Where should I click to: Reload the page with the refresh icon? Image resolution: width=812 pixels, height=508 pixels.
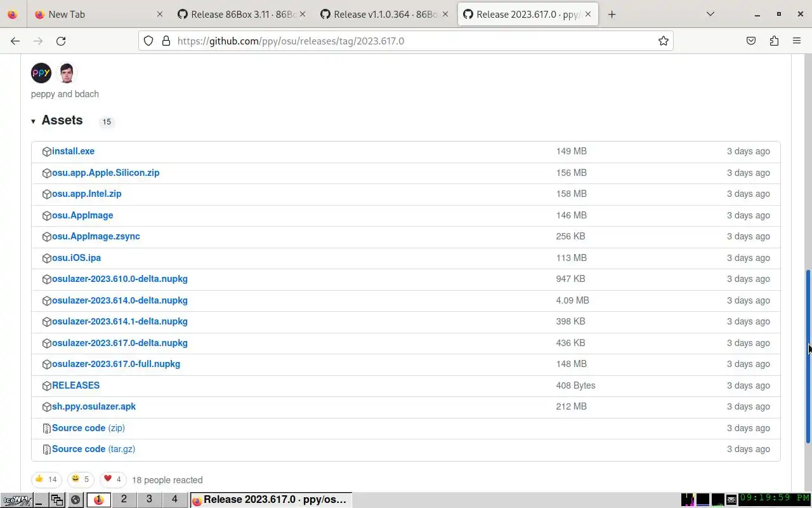pyautogui.click(x=61, y=41)
